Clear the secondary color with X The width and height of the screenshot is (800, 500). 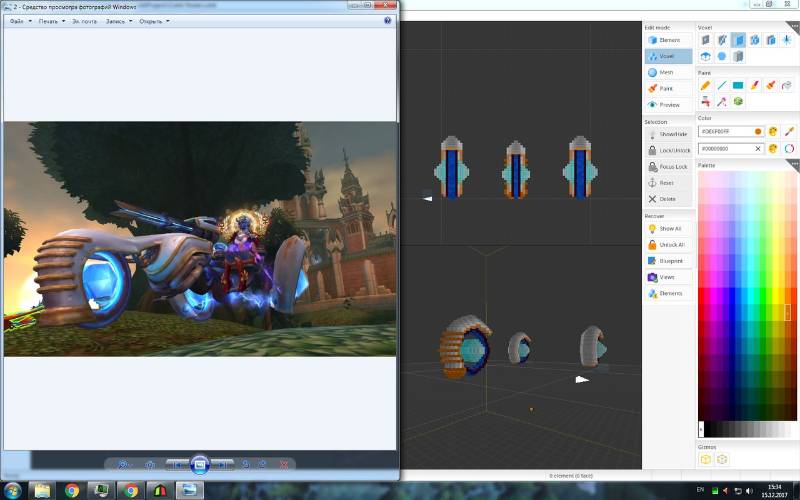[758, 148]
